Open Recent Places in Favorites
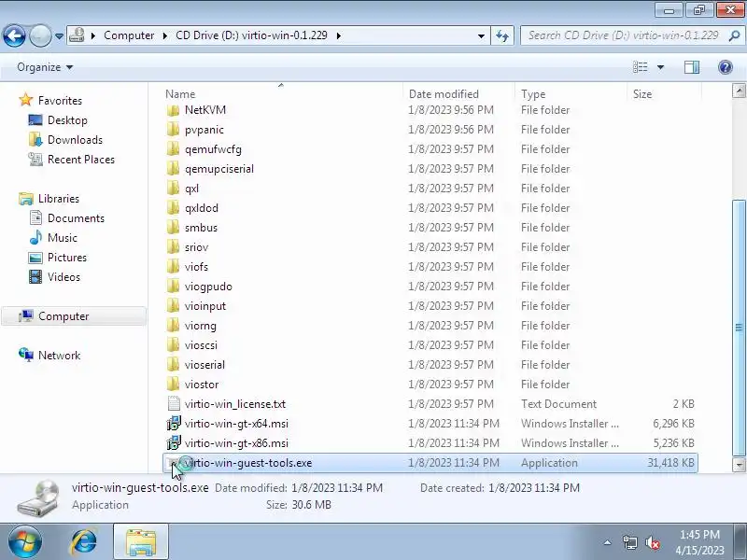Viewport: 747px width, 560px height. 81,159
